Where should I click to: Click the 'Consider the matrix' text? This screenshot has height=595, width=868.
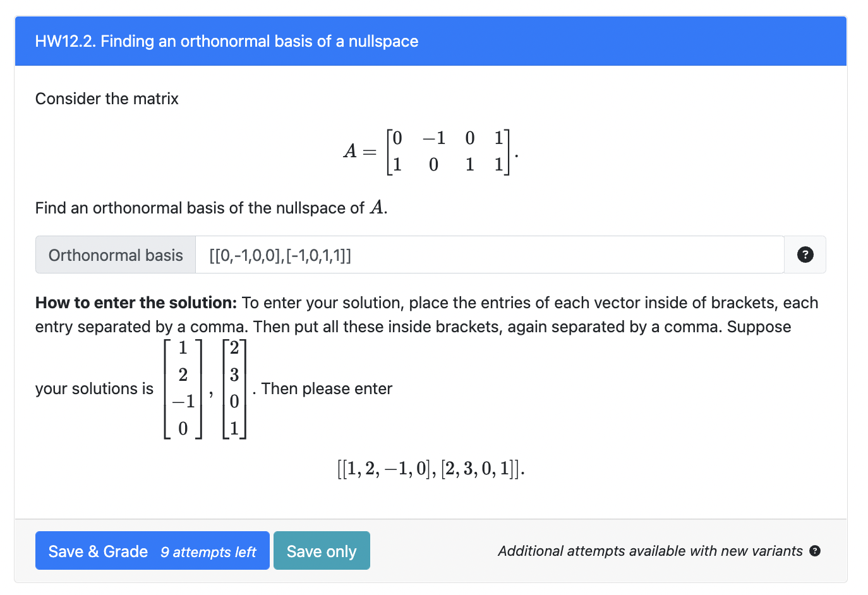pos(106,99)
